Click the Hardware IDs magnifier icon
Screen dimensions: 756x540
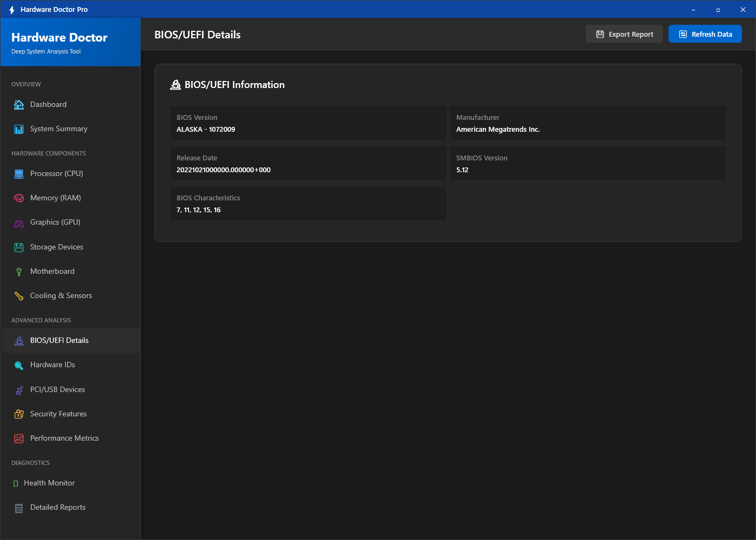click(x=19, y=366)
